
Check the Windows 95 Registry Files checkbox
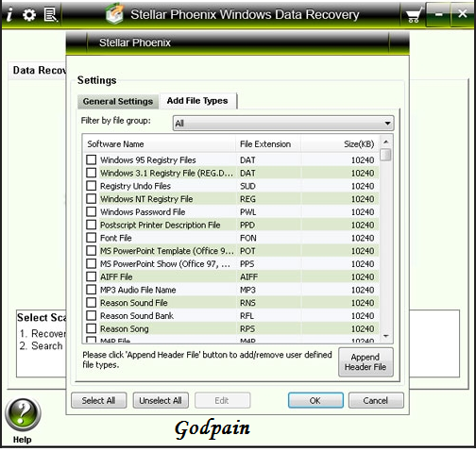click(92, 159)
